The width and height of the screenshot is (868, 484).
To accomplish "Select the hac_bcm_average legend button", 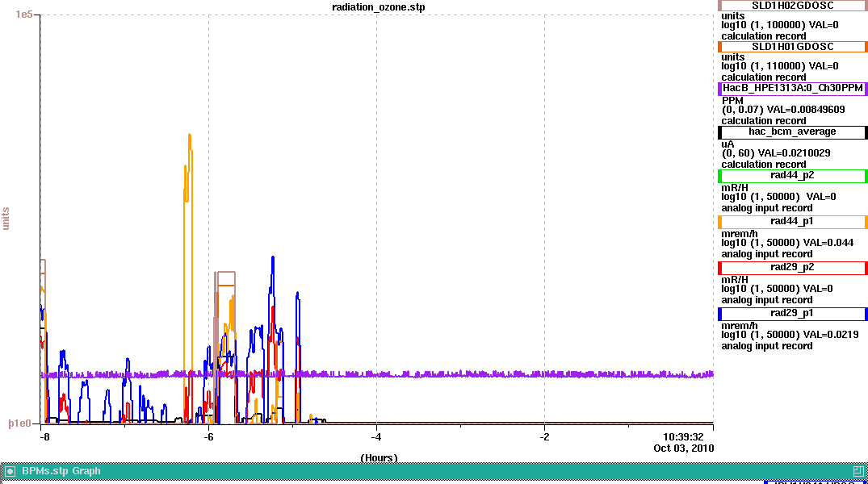I will pos(793,132).
